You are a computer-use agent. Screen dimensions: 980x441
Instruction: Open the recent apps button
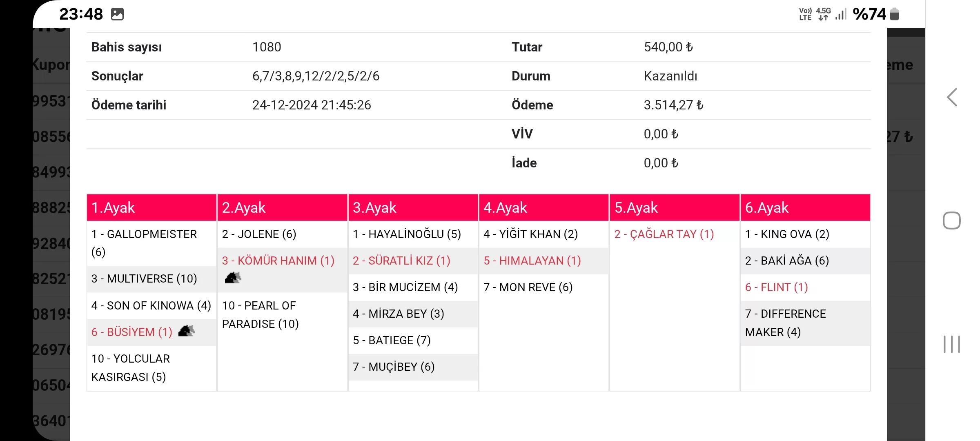pos(951,344)
